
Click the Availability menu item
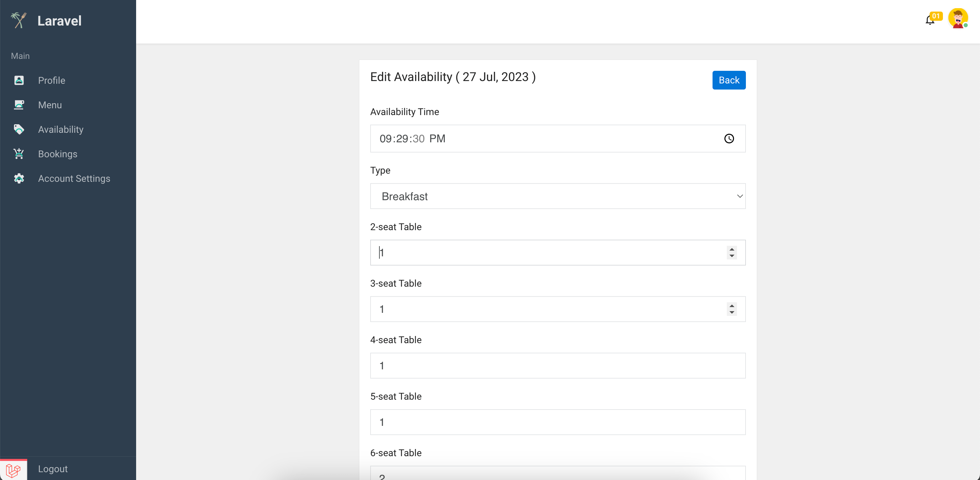[x=61, y=129]
